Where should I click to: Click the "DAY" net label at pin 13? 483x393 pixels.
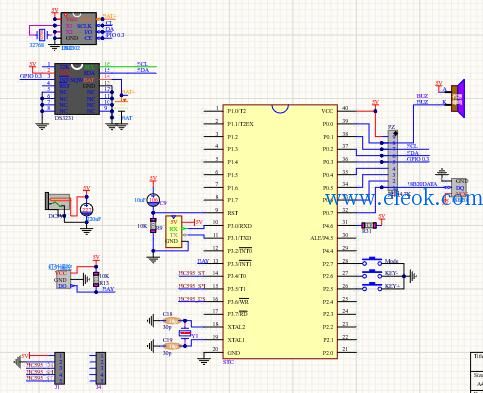[203, 261]
